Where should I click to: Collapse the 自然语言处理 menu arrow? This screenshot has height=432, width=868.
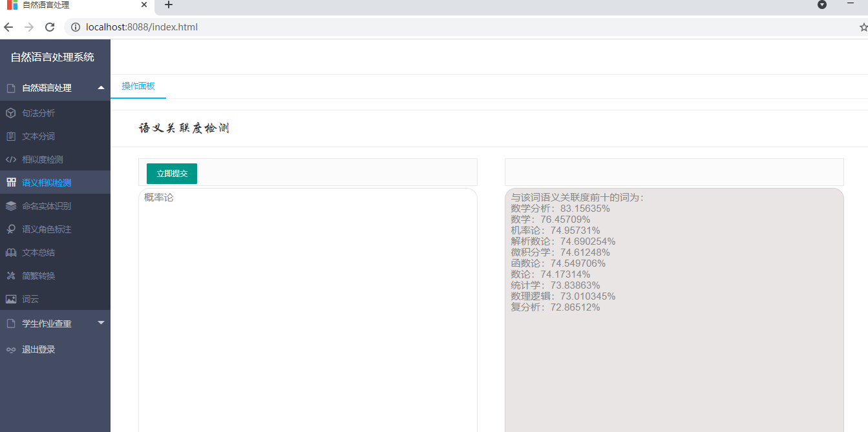[x=101, y=87]
